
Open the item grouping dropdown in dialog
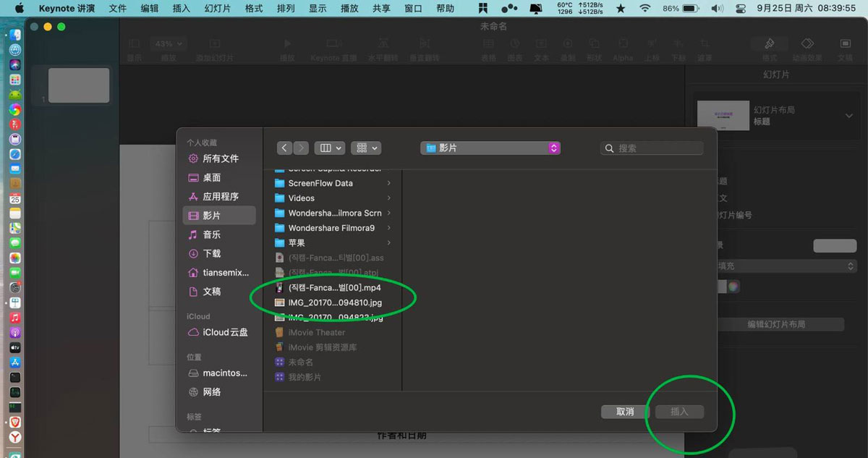366,148
